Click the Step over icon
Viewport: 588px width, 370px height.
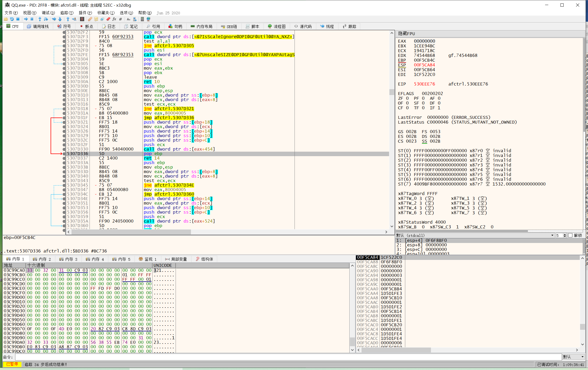click(x=46, y=19)
